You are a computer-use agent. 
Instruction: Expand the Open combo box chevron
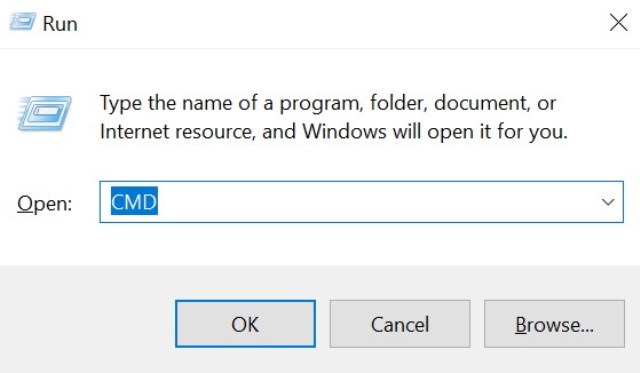608,202
